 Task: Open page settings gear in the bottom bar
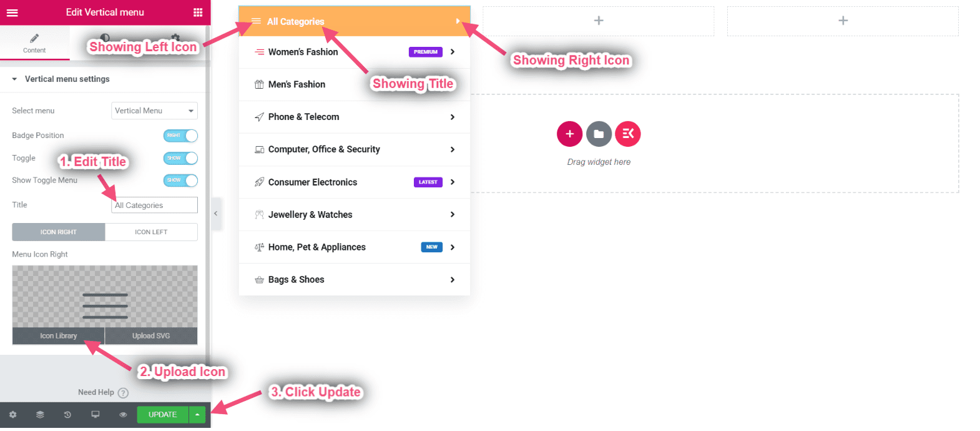[12, 415]
